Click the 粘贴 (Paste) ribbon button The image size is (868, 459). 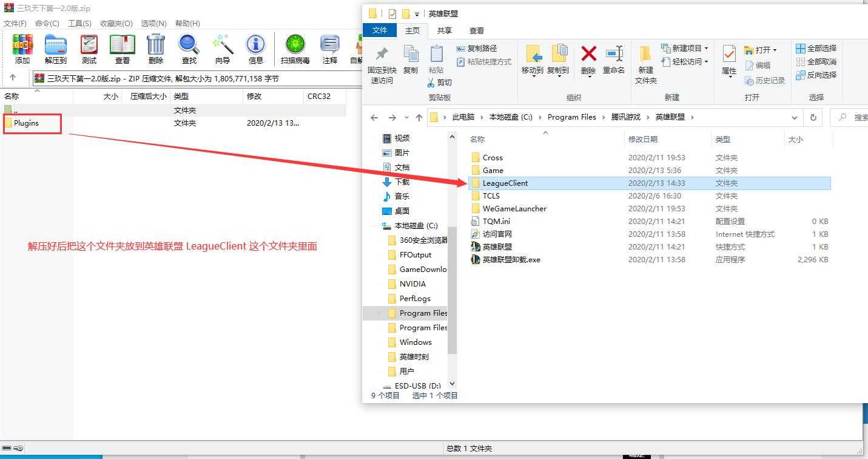436,60
